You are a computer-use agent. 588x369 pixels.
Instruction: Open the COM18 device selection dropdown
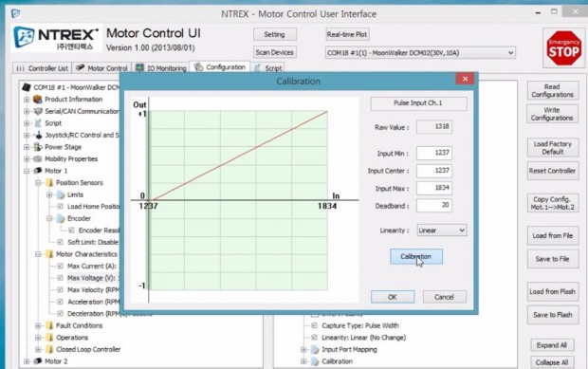pyautogui.click(x=420, y=53)
